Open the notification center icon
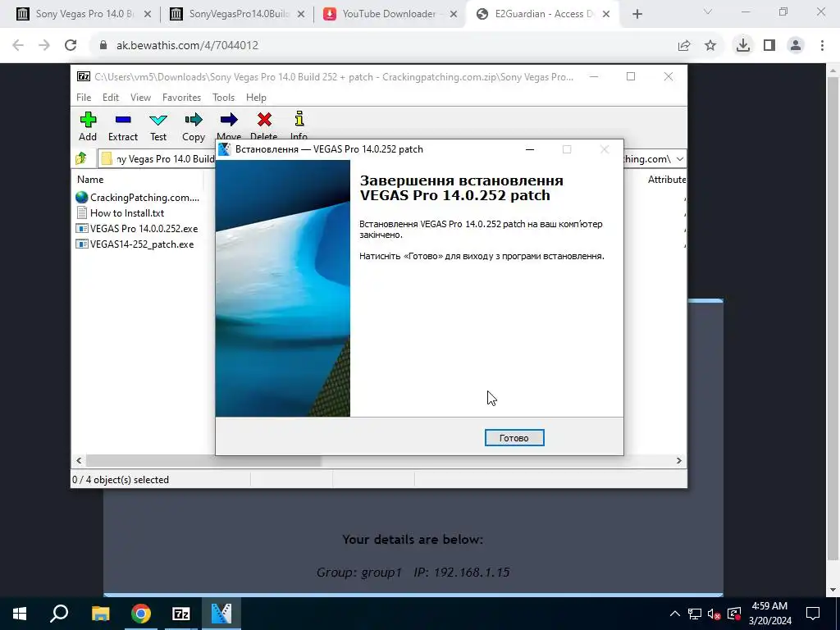 pos(813,614)
